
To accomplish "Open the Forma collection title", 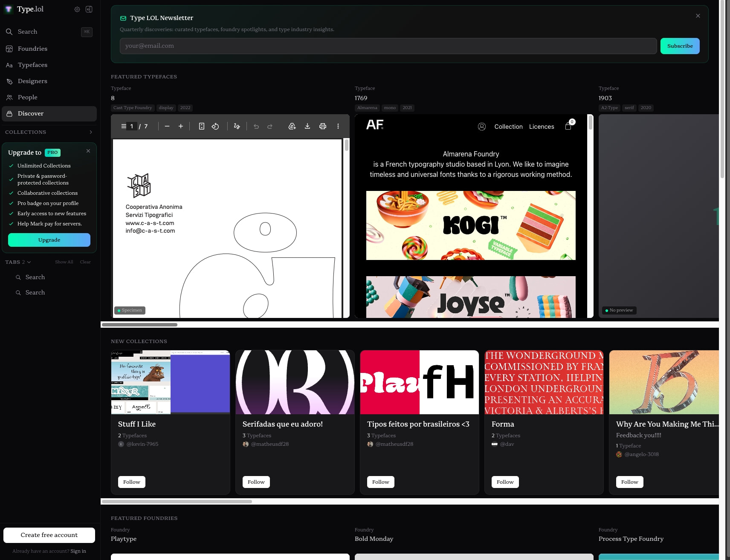I will tap(503, 424).
